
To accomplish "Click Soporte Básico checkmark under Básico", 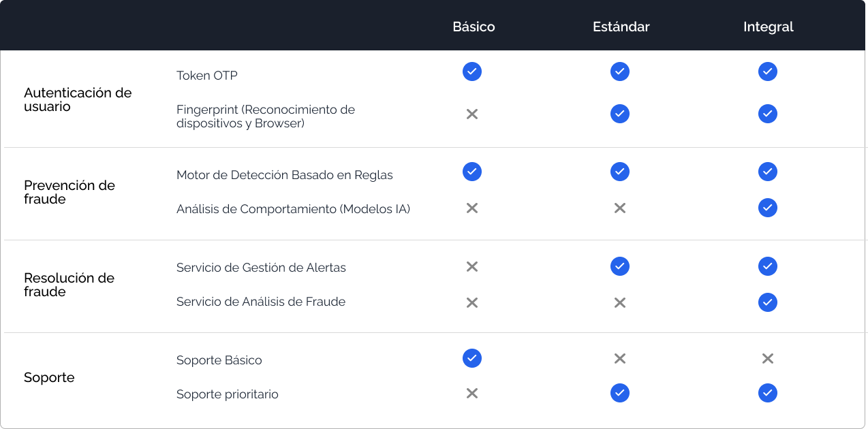I will point(472,358).
